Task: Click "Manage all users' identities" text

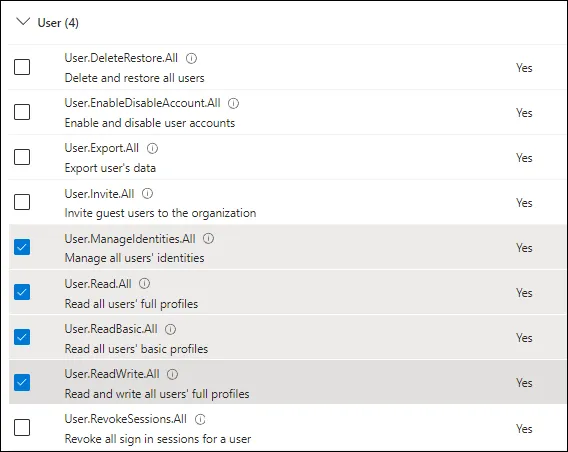Action: 134,258
